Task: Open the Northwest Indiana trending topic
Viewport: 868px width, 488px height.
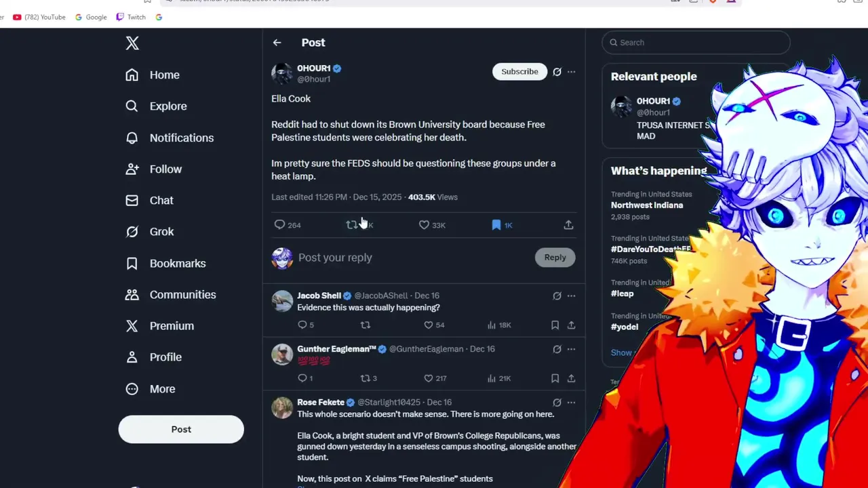Action: [x=647, y=205]
